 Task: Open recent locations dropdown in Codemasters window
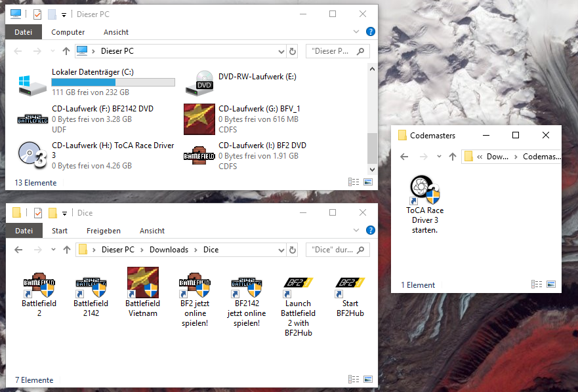(x=439, y=156)
